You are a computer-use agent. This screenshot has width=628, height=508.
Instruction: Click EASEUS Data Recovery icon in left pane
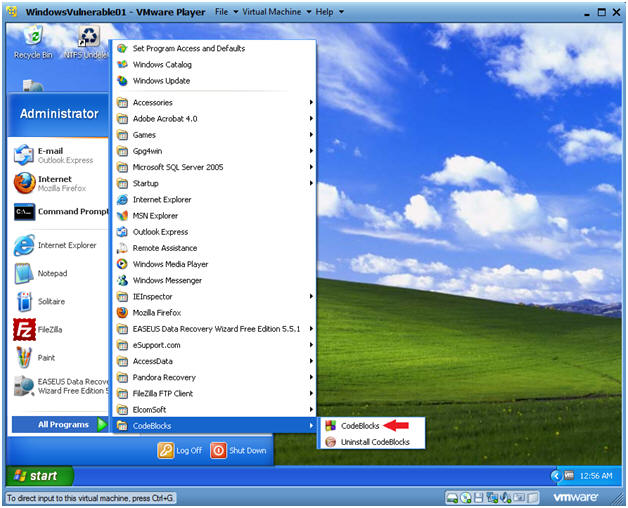tap(24, 386)
